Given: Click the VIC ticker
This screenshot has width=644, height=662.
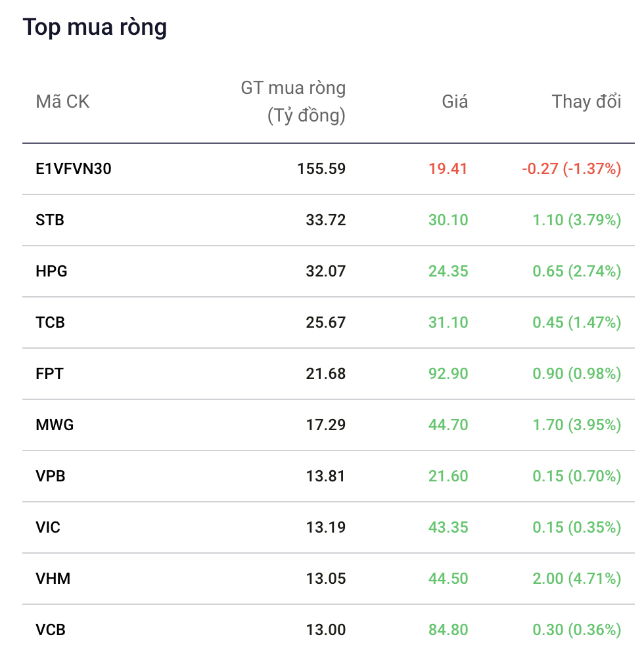Looking at the screenshot, I should point(48,527).
